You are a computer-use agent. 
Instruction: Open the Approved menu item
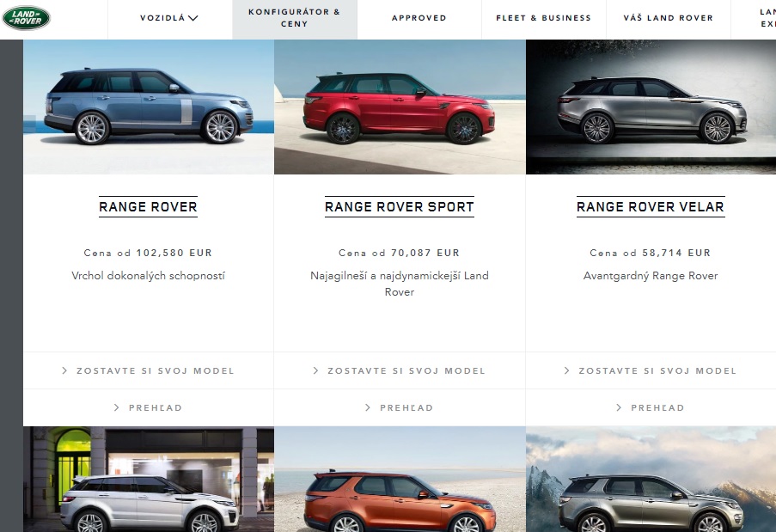pos(419,18)
